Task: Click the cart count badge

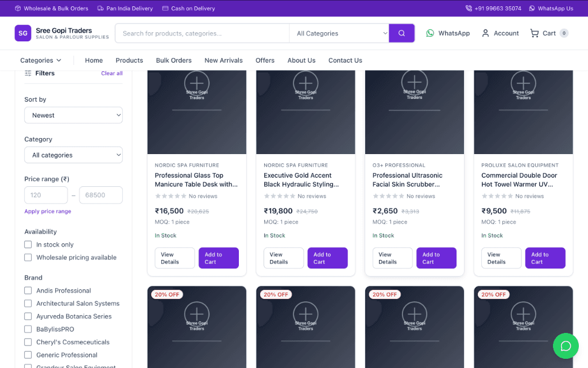Action: pyautogui.click(x=564, y=33)
